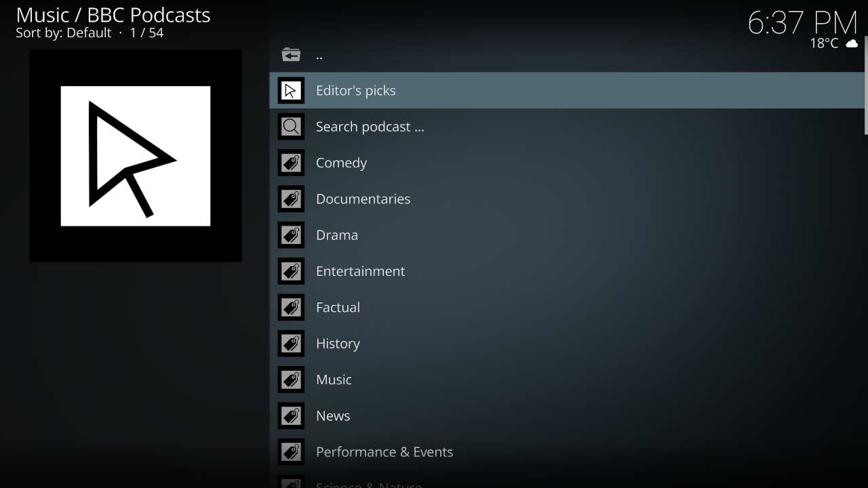The height and width of the screenshot is (488, 868).
Task: Click the magnifier icon beside Search podcast
Action: tap(291, 127)
